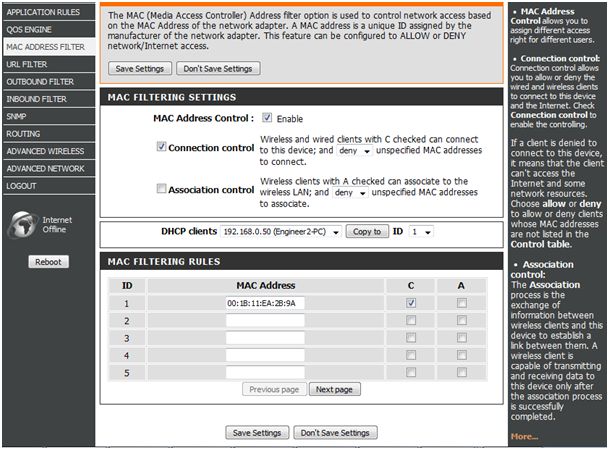Click the Internet Offline globe icon
This screenshot has width=609, height=450.
click(x=23, y=224)
